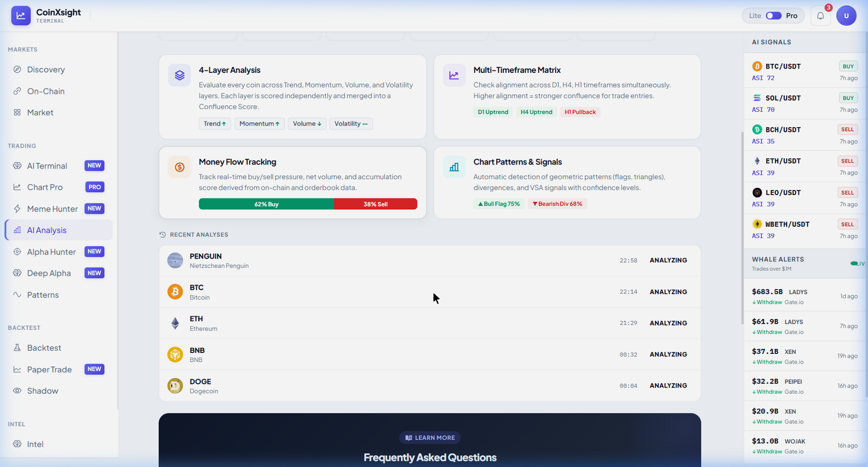The height and width of the screenshot is (467, 868).
Task: Open the Market page
Action: (x=59, y=113)
